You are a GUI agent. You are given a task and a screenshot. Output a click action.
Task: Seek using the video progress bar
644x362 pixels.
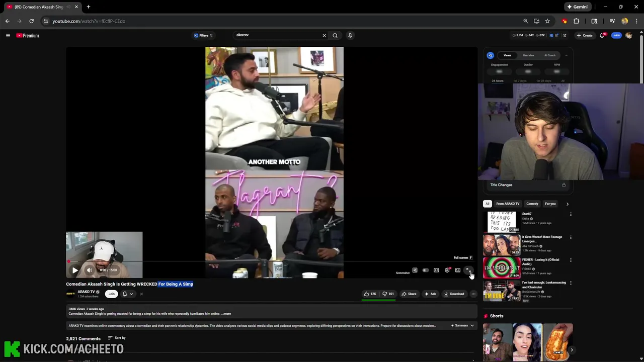click(x=272, y=262)
